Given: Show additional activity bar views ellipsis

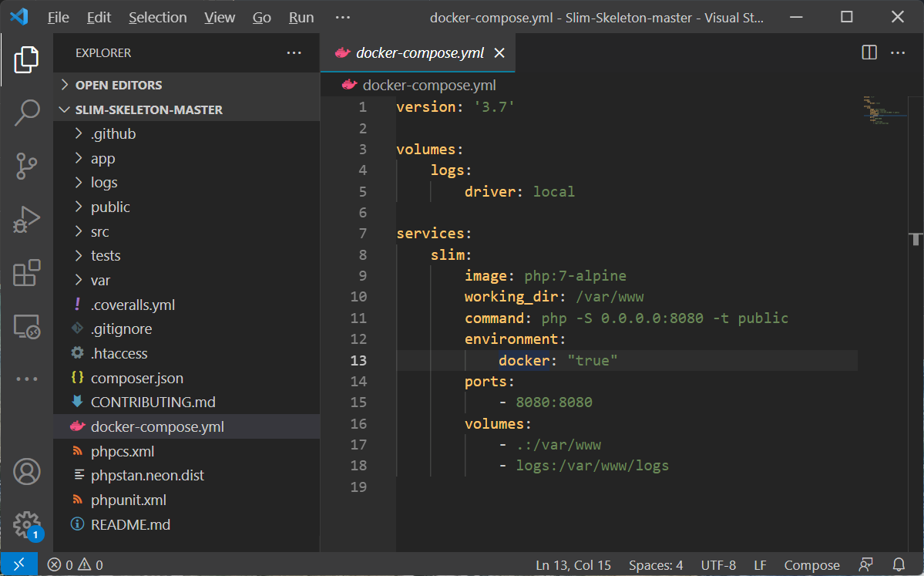Looking at the screenshot, I should tap(26, 379).
